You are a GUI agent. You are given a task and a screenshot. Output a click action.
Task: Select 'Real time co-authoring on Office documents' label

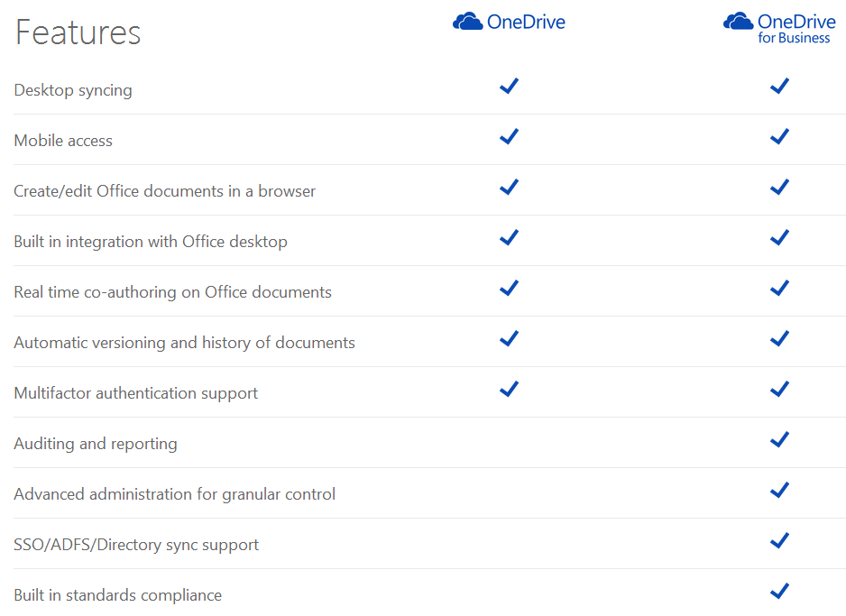tap(172, 292)
